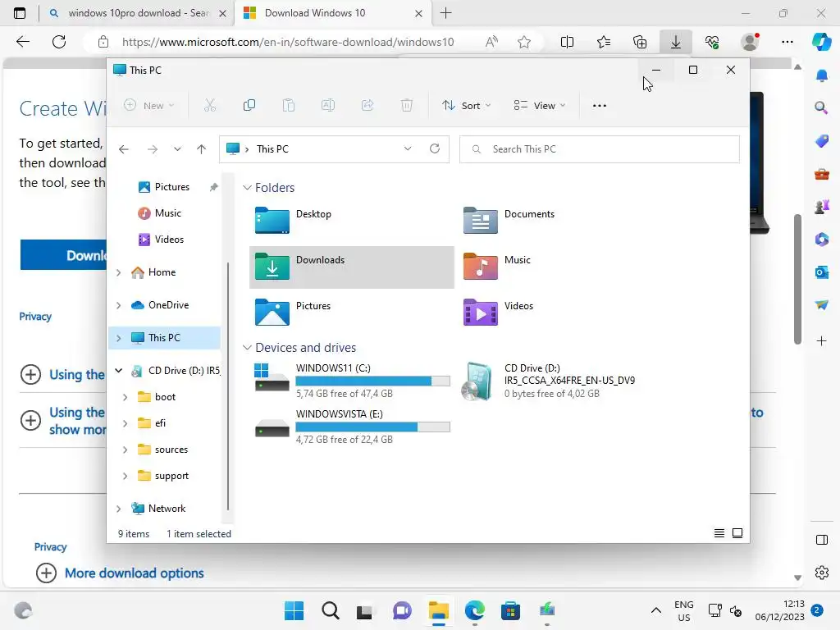Open the View dropdown menu
840x630 pixels.
point(540,106)
